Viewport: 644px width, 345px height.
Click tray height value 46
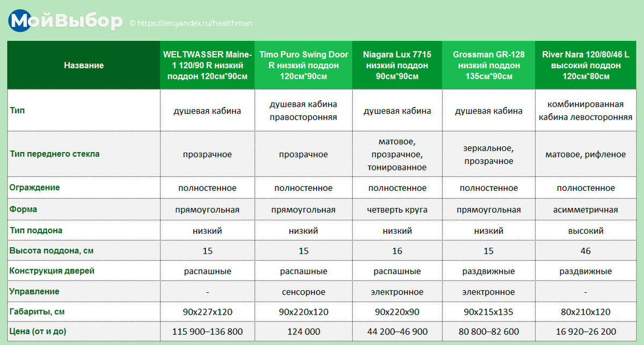pyautogui.click(x=586, y=251)
